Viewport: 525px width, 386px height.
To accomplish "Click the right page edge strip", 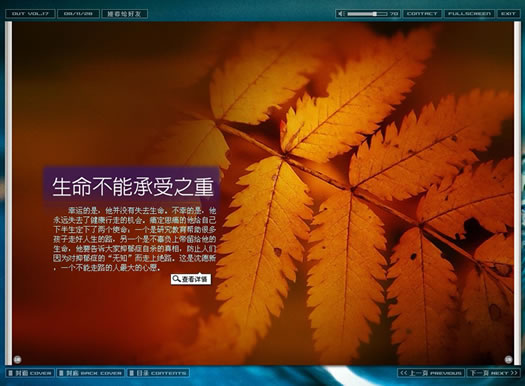I will [x=517, y=193].
